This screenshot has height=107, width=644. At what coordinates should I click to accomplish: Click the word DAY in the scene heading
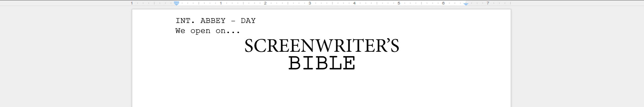click(x=248, y=21)
